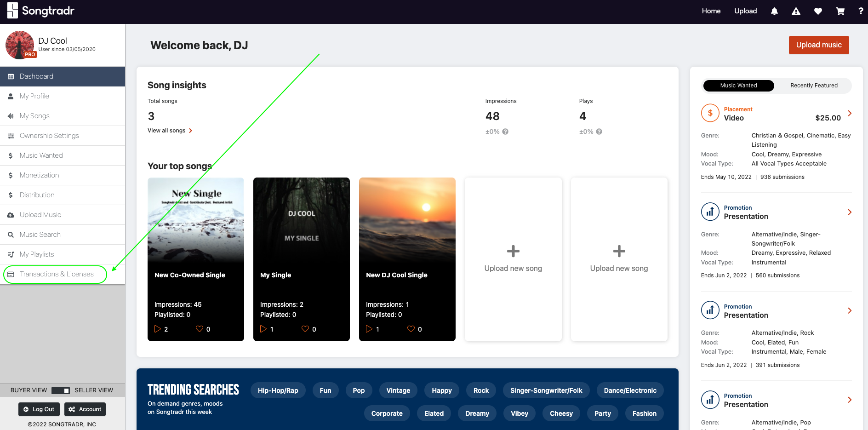The height and width of the screenshot is (430, 868).
Task: Expand the Singer-Songwriter/Folk Presentation chevron
Action: coord(850,212)
